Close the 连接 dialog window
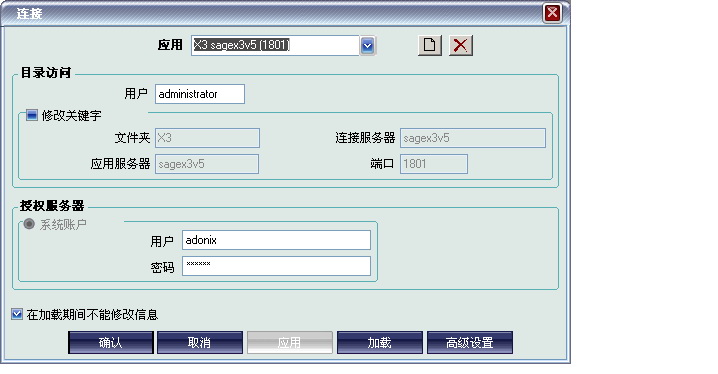The height and width of the screenshot is (374, 718). 552,13
